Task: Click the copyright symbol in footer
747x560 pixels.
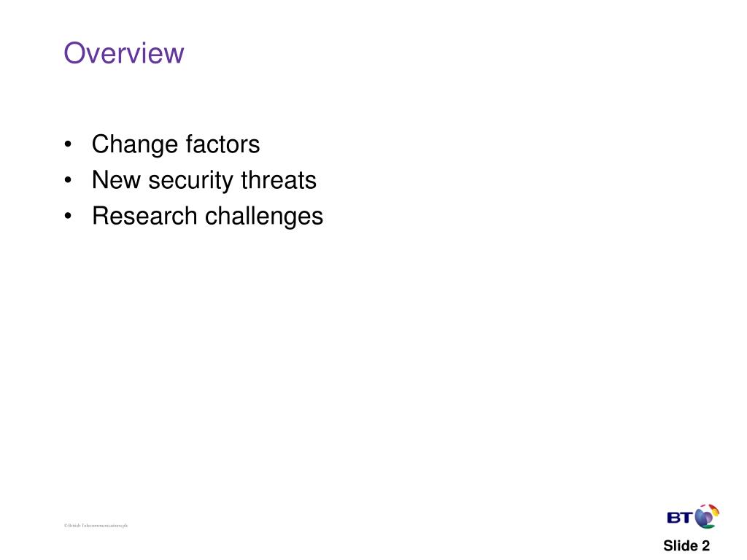Action: 66,526
